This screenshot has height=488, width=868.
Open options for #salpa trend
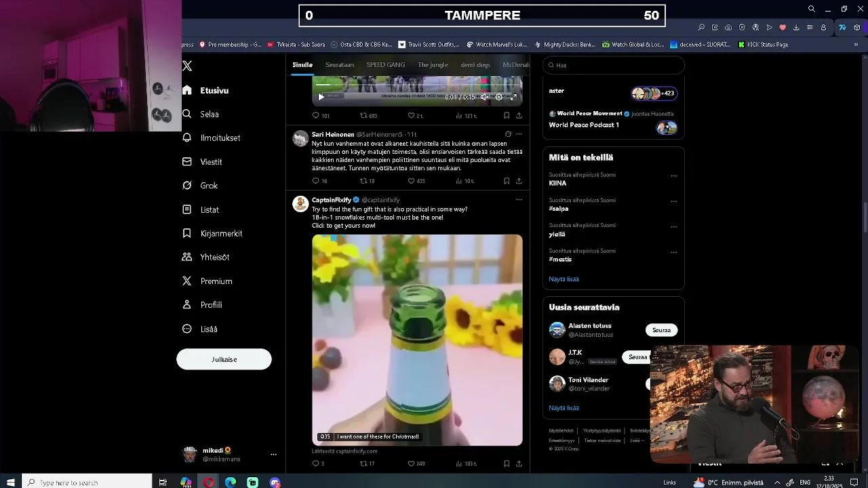pos(673,201)
